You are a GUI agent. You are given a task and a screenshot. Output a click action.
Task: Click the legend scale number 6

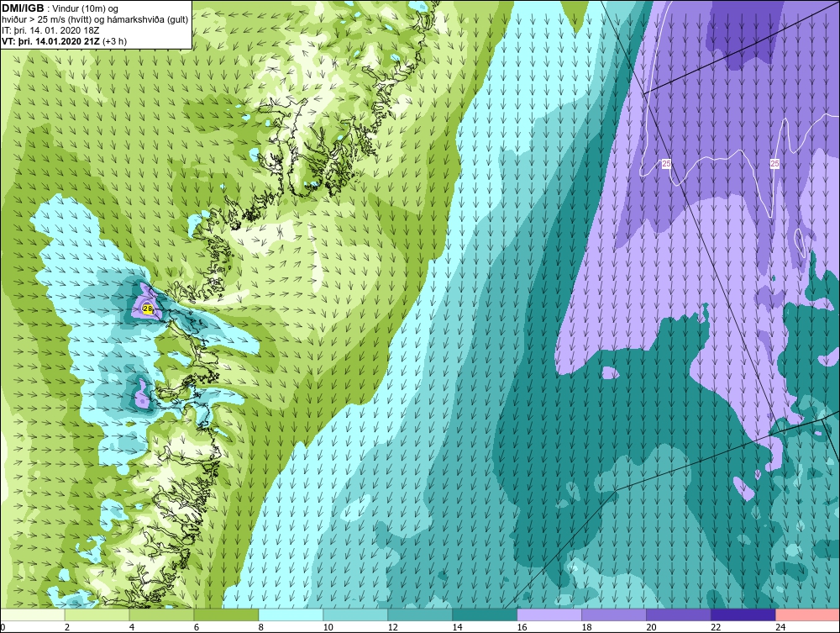click(196, 627)
